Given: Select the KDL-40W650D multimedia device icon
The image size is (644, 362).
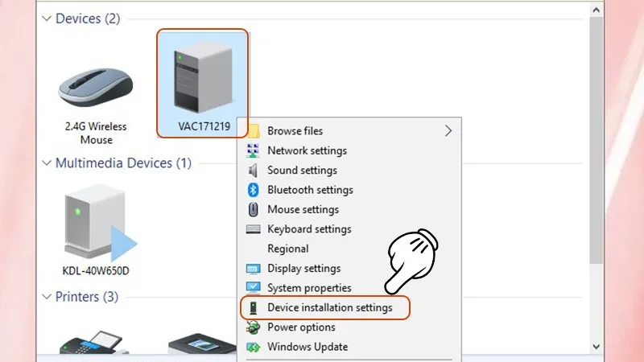Looking at the screenshot, I should click(x=95, y=225).
